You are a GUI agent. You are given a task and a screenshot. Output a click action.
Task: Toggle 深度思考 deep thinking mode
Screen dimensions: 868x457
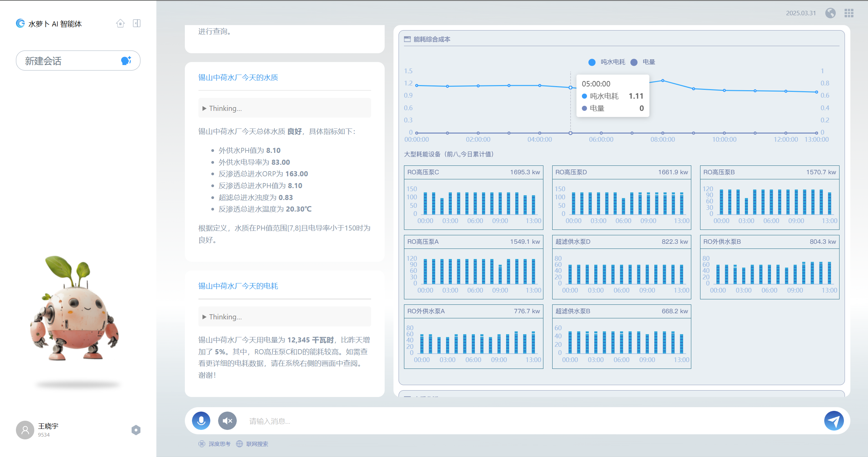[x=214, y=444]
